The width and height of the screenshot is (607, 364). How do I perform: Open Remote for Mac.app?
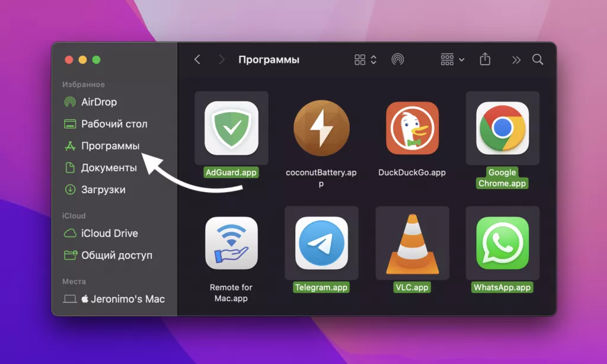pyautogui.click(x=231, y=243)
